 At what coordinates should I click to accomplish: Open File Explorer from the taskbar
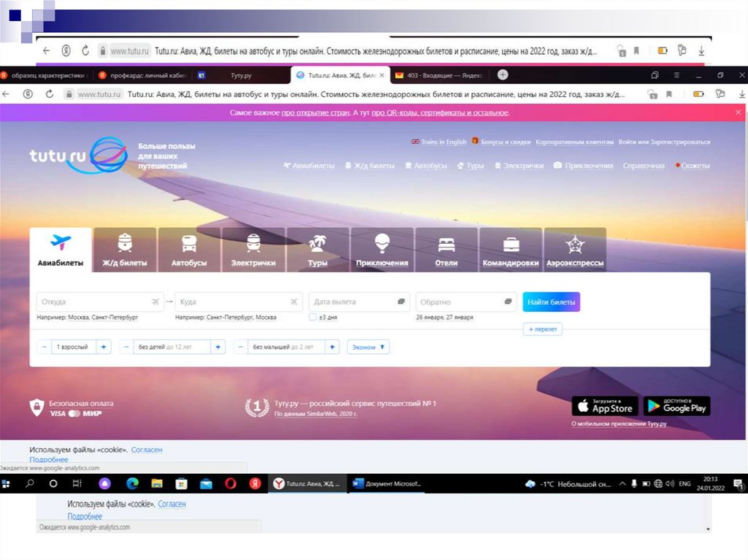157,483
